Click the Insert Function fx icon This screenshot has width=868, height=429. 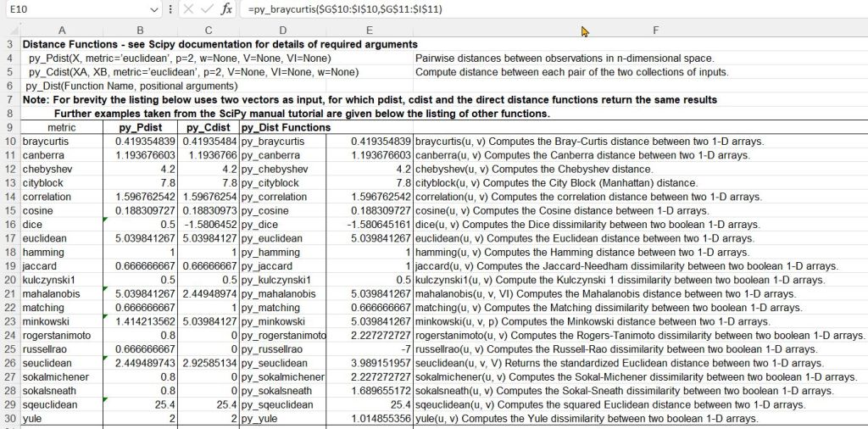tap(226, 9)
